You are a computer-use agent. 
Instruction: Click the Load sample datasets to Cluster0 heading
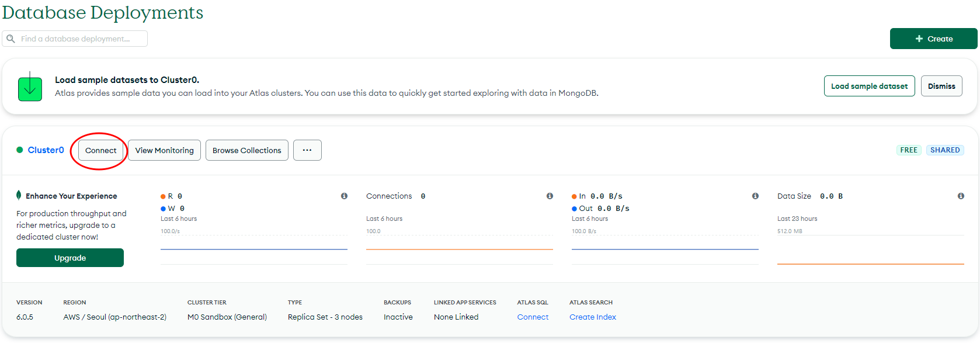127,80
